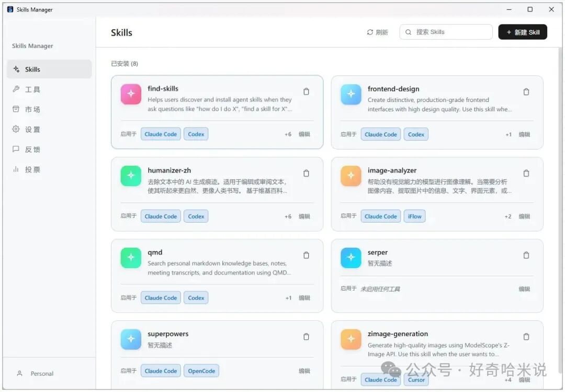The image size is (565, 392).
Task: Toggle Claude Code tag on frontend-design
Action: 380,135
